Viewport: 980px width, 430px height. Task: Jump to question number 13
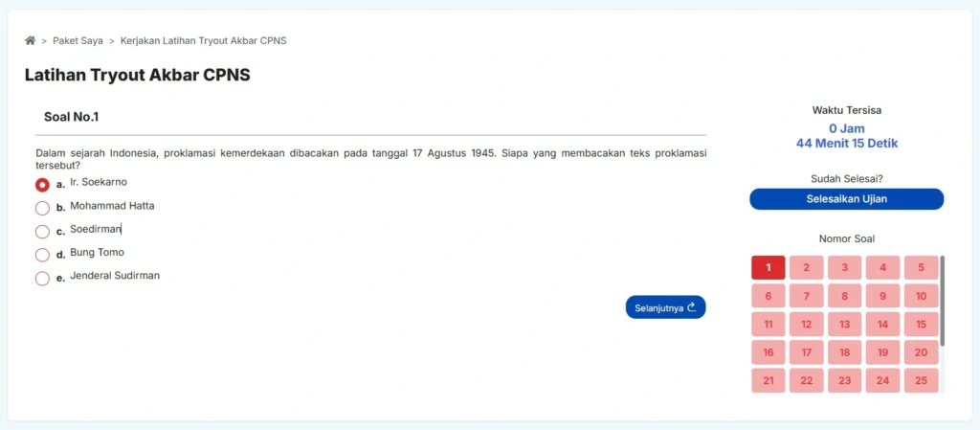(x=844, y=325)
